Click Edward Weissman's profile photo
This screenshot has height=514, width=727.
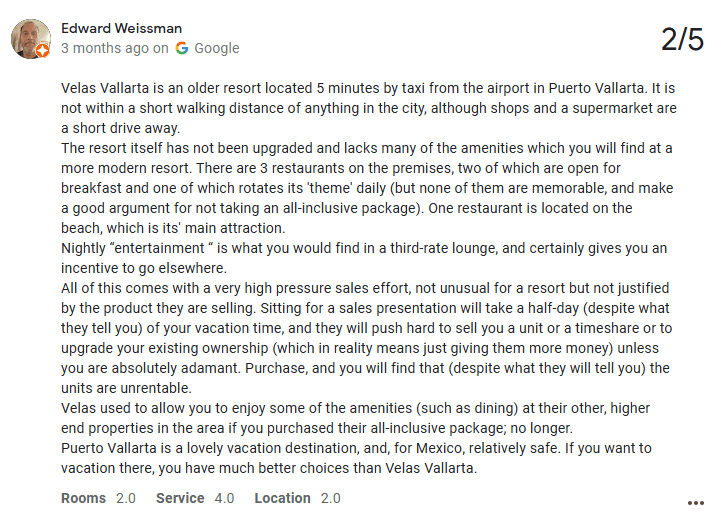(x=30, y=37)
